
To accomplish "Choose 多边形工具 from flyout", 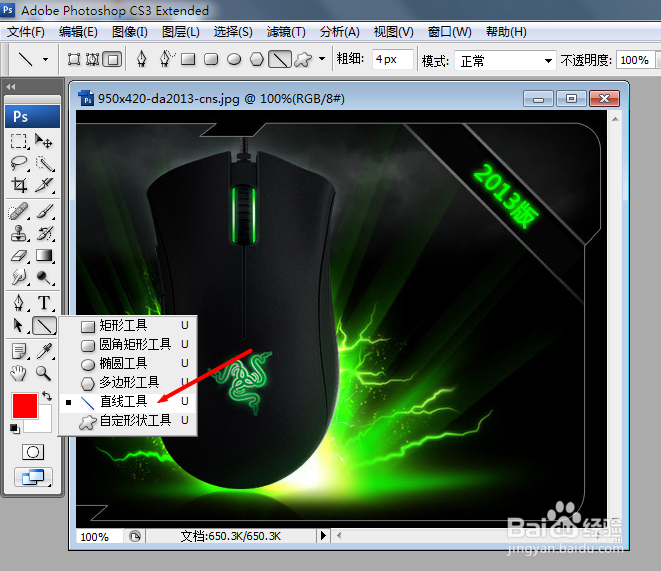I will tap(128, 382).
